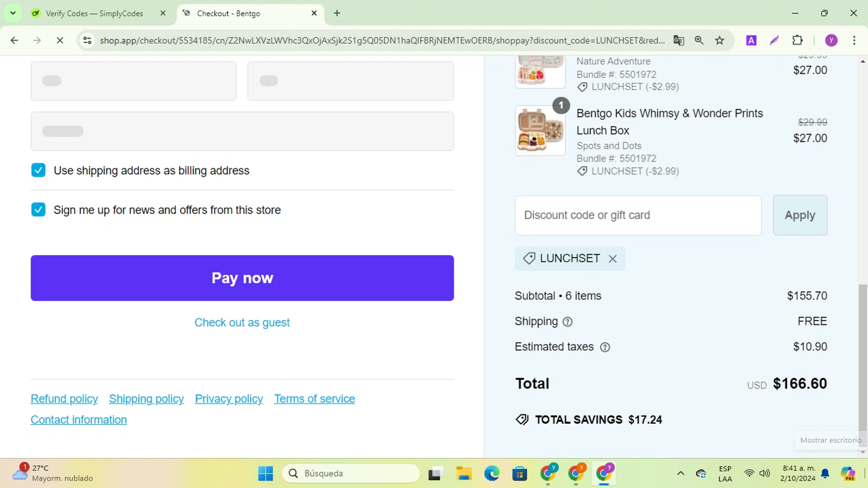The height and width of the screenshot is (488, 868).
Task: Open site information icon in address bar
Action: pos(87,41)
